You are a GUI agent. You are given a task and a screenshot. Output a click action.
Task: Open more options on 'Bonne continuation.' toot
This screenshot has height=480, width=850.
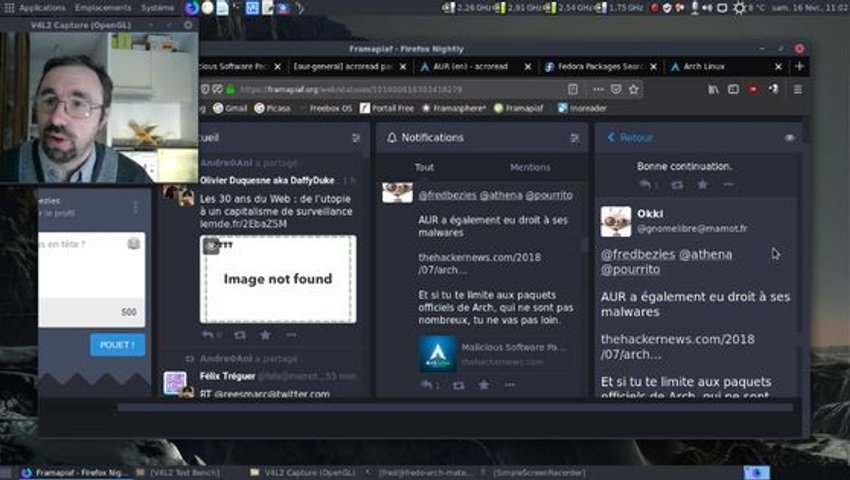[x=728, y=185]
